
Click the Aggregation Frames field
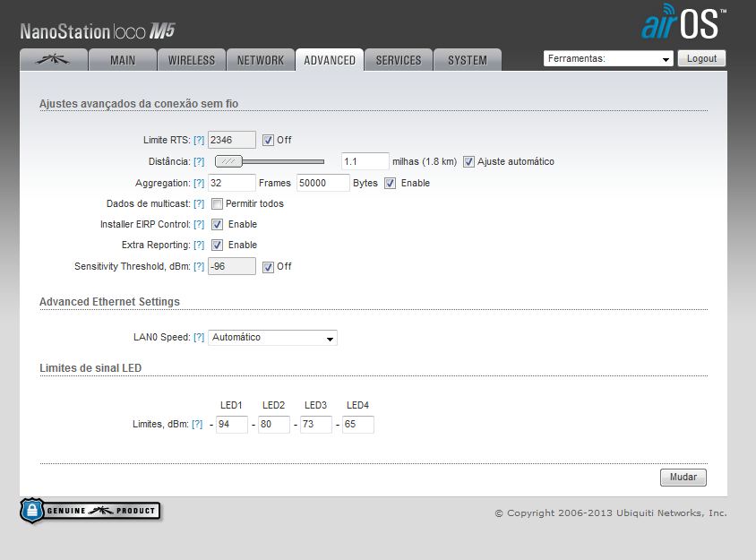point(231,183)
